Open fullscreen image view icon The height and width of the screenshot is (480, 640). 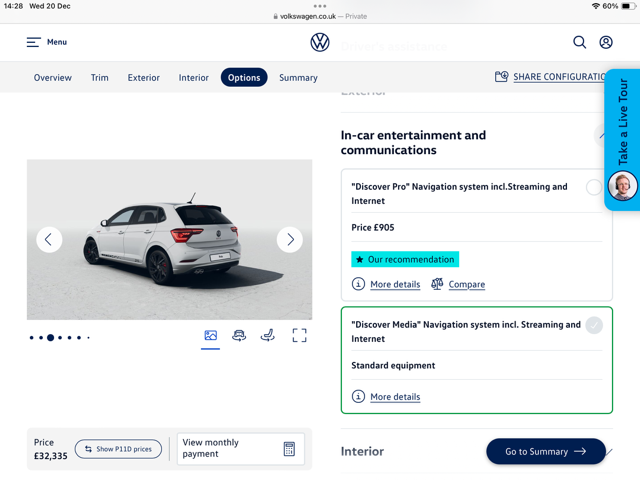click(299, 336)
